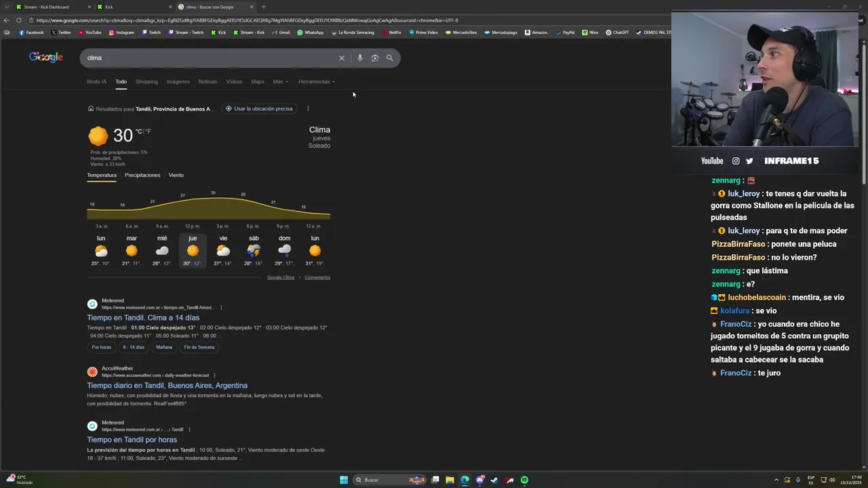Viewport: 868px width, 488px height.
Task: Expand the Herramientas dropdown
Action: [317, 81]
